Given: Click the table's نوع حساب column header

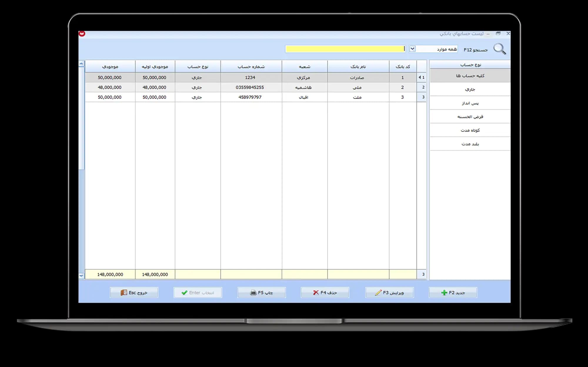Looking at the screenshot, I should (198, 67).
